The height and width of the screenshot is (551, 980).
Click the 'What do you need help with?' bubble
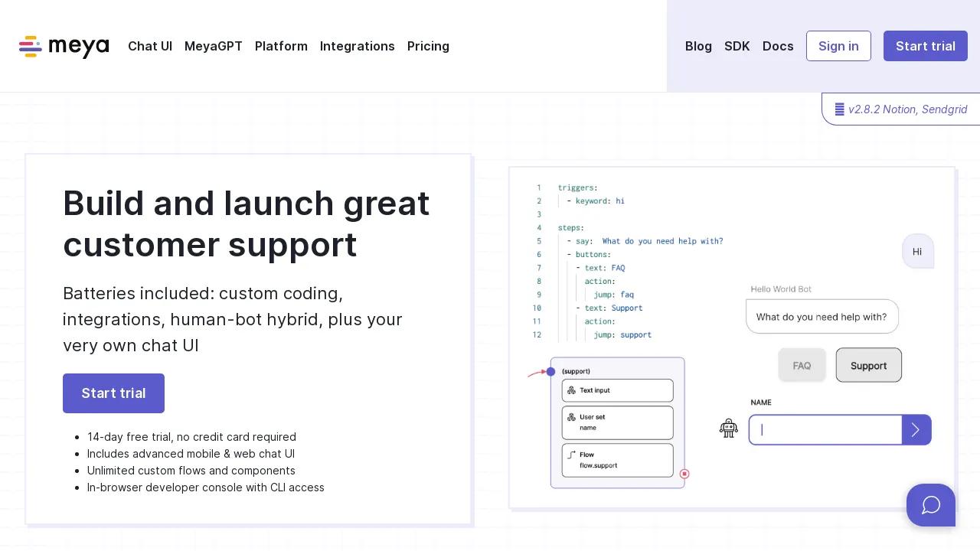point(822,317)
